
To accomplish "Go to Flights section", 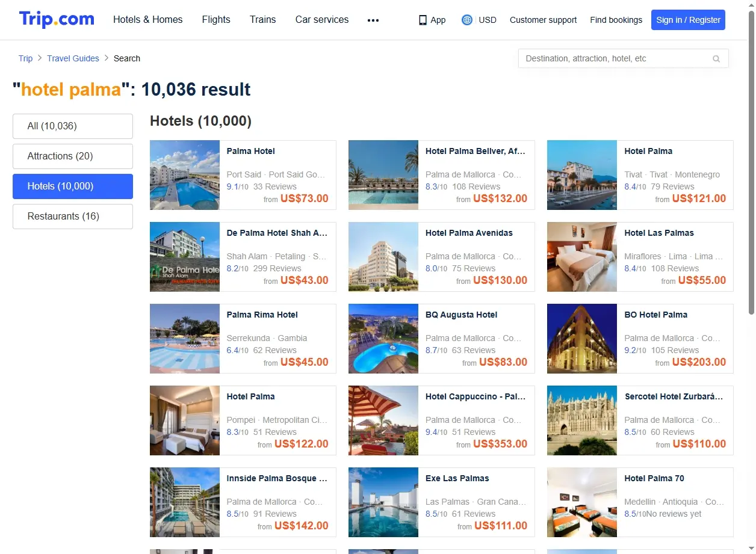I will [x=216, y=19].
